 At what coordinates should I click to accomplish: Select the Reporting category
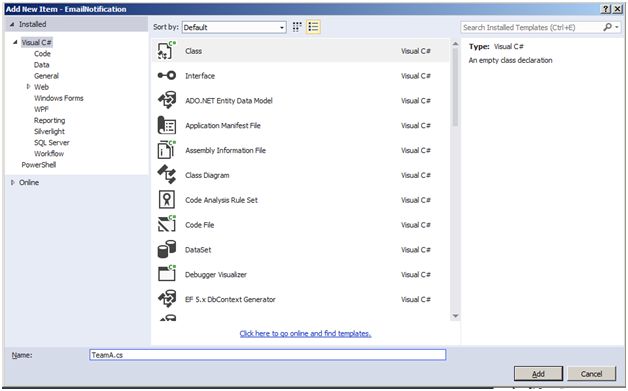pyautogui.click(x=50, y=120)
